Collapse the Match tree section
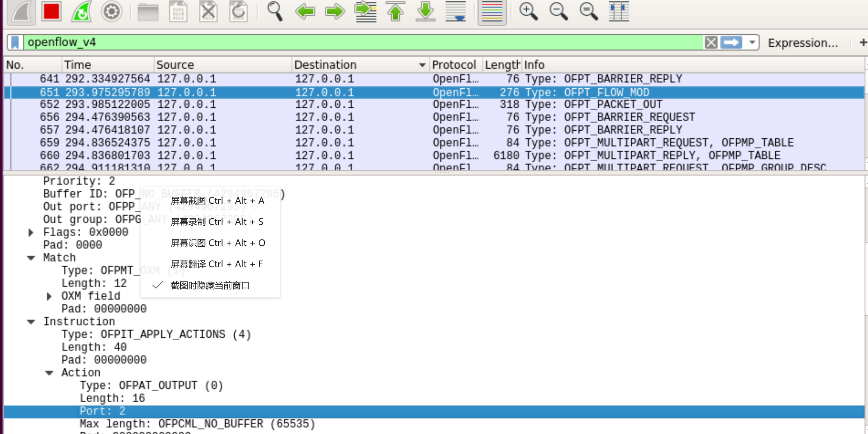The height and width of the screenshot is (434, 868). tap(31, 258)
